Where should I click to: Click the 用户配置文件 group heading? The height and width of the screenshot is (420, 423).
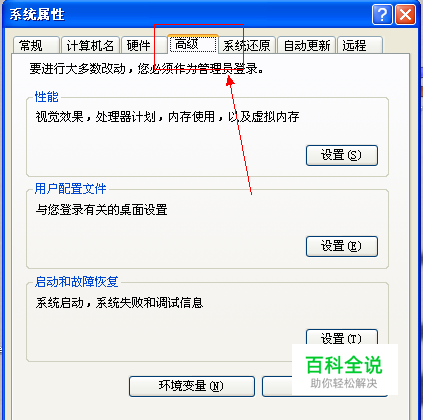click(70, 189)
